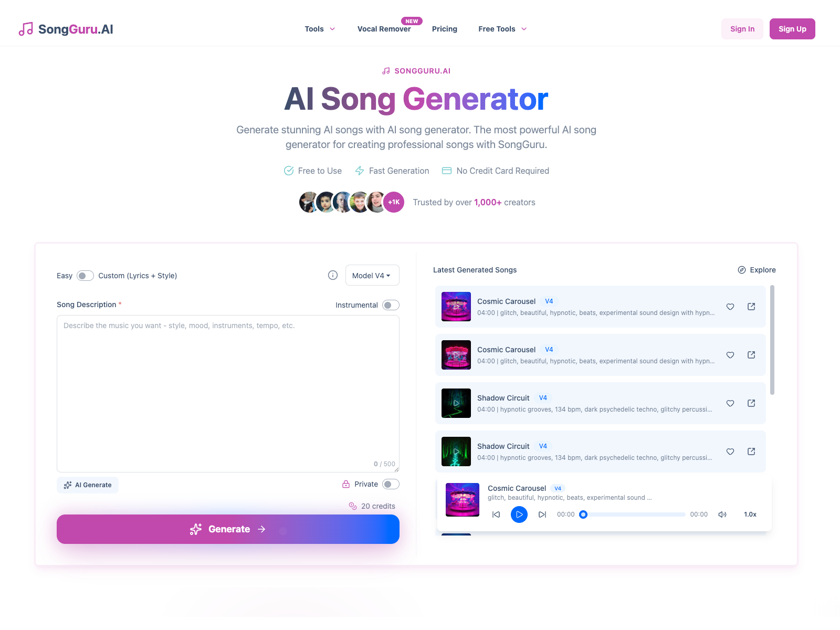Expand the Free Tools menu
The width and height of the screenshot is (840, 630).
tap(502, 29)
